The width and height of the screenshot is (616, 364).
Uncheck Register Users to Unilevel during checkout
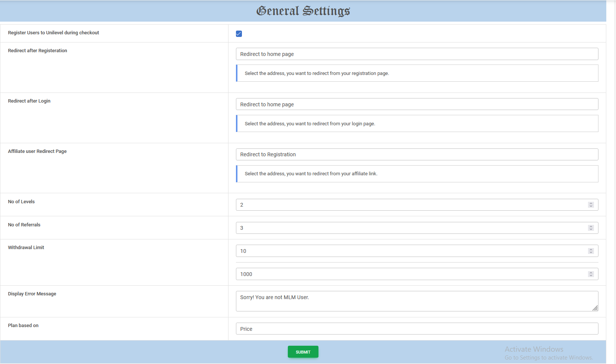239,34
